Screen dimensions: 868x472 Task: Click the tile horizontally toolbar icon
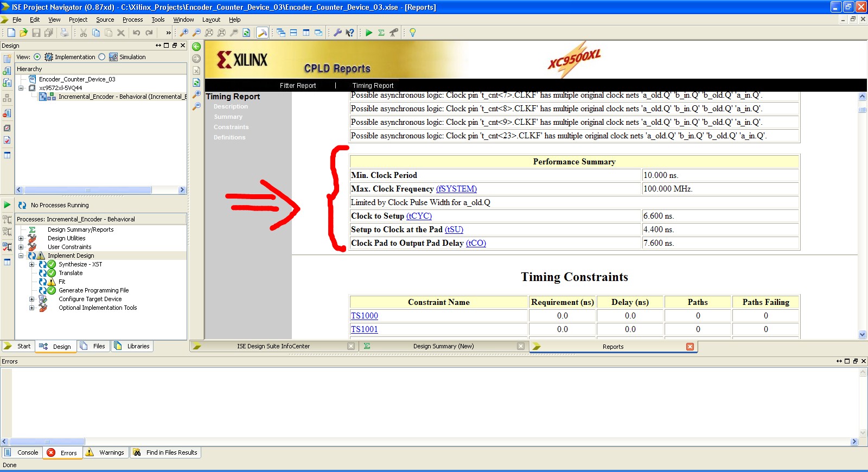[x=293, y=33]
